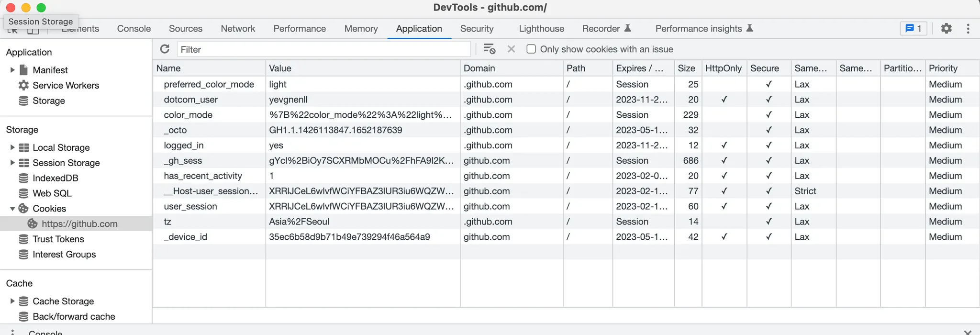Viewport: 980px width, 335px height.
Task: Open the Trust Tokens icon item
Action: coord(23,239)
